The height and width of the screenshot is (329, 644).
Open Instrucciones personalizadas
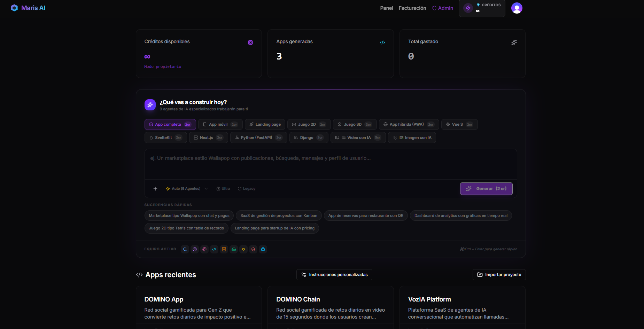click(334, 275)
